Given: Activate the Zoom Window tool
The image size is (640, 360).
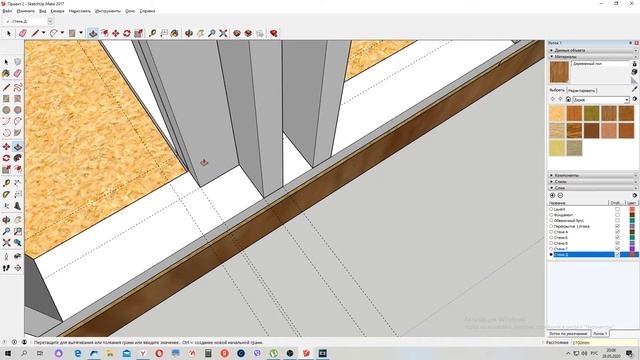Looking at the screenshot, I should (x=18, y=231).
